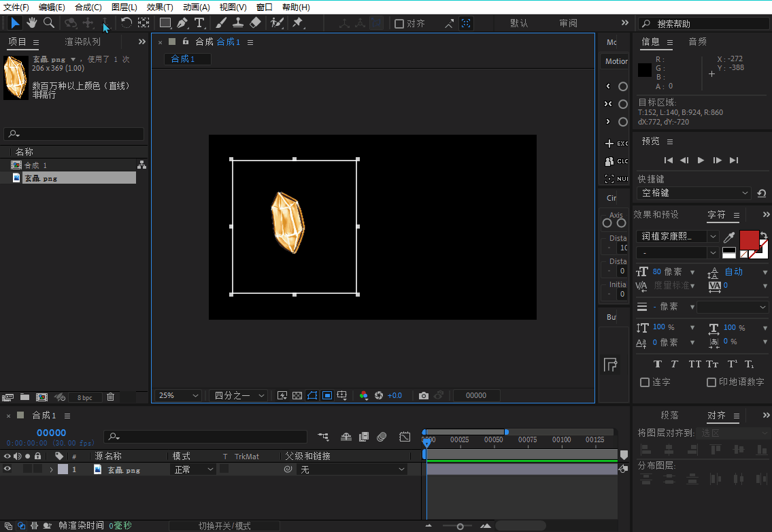Select the Pen tool
The image size is (772, 532).
point(182,23)
